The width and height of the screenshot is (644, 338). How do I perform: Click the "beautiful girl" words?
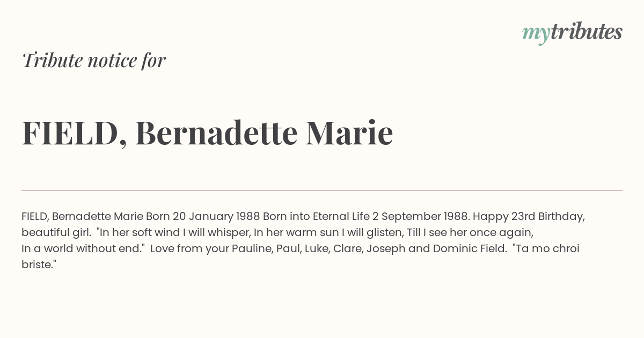click(55, 233)
